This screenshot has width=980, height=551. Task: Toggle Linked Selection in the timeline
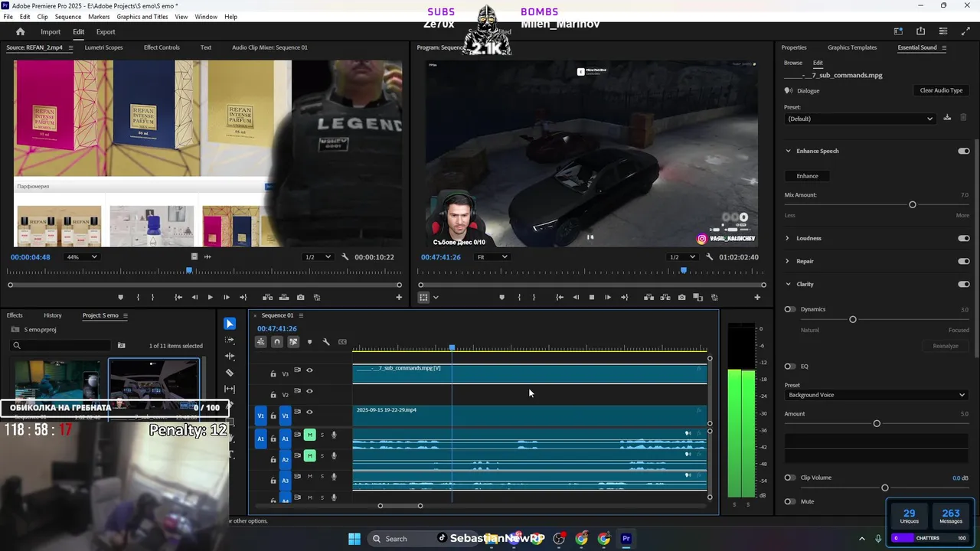point(293,342)
